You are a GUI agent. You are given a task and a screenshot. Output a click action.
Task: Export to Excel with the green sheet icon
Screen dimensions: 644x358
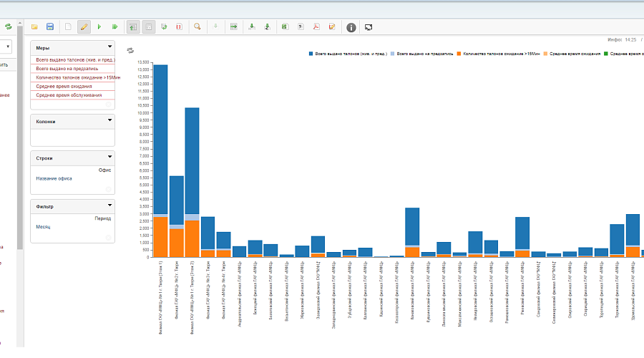pyautogui.click(x=285, y=26)
